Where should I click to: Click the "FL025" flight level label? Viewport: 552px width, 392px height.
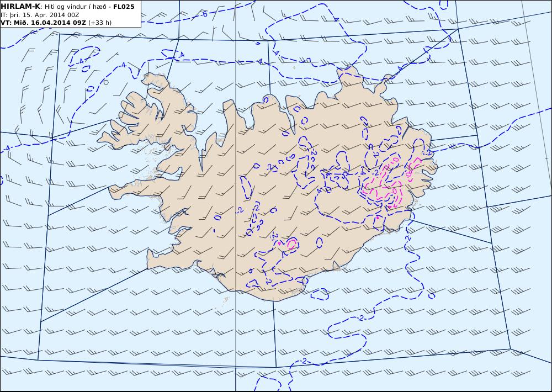tap(124, 7)
